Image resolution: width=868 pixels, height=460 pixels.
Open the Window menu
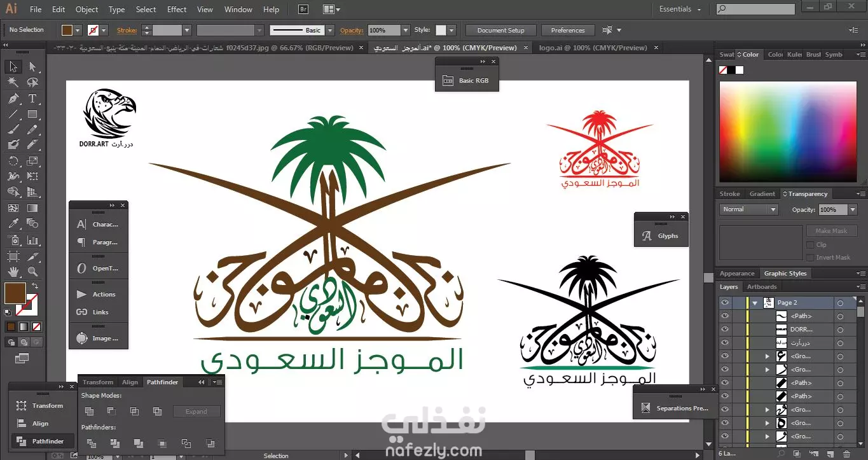238,10
